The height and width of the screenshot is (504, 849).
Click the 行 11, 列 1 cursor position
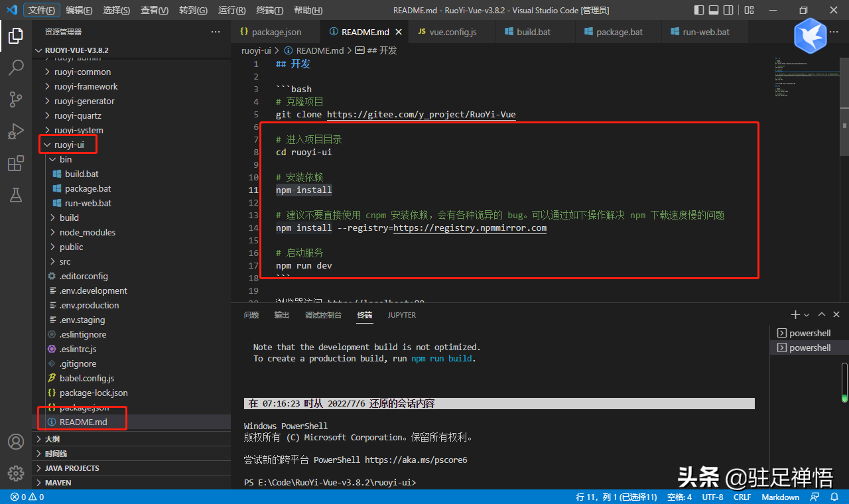click(617, 497)
